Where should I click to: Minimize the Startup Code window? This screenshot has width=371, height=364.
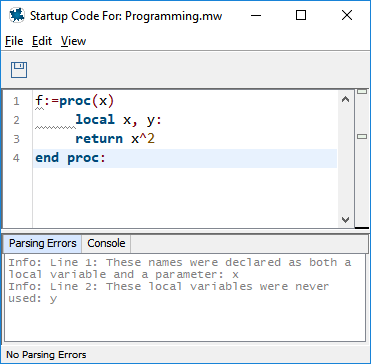click(x=256, y=15)
